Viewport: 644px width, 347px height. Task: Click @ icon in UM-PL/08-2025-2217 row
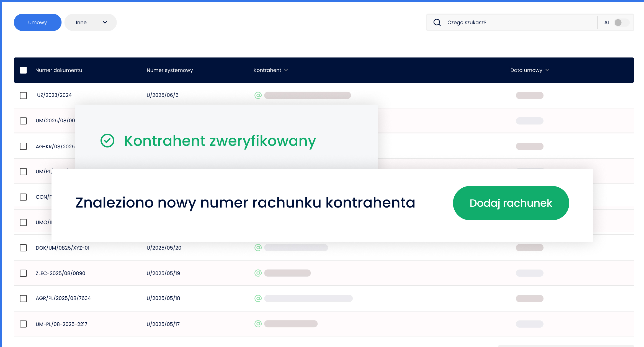[258, 324]
